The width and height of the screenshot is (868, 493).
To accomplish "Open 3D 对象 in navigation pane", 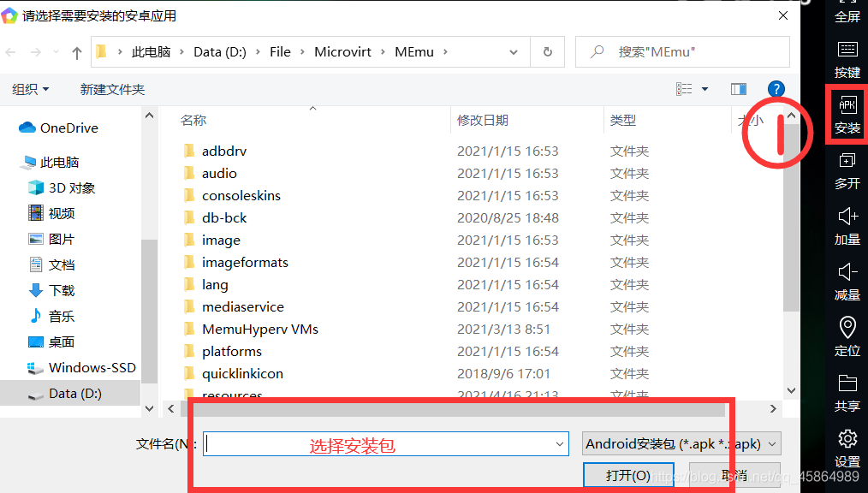I will click(x=62, y=187).
